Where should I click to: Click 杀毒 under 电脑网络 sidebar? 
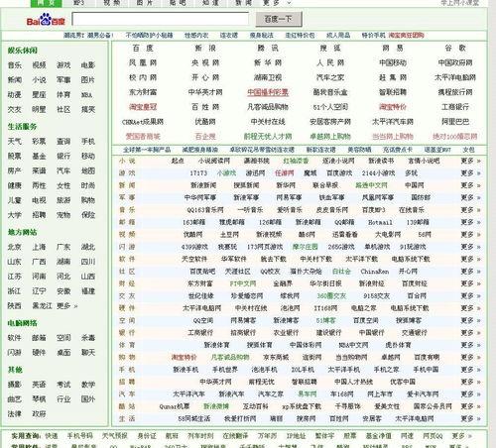coord(88,338)
